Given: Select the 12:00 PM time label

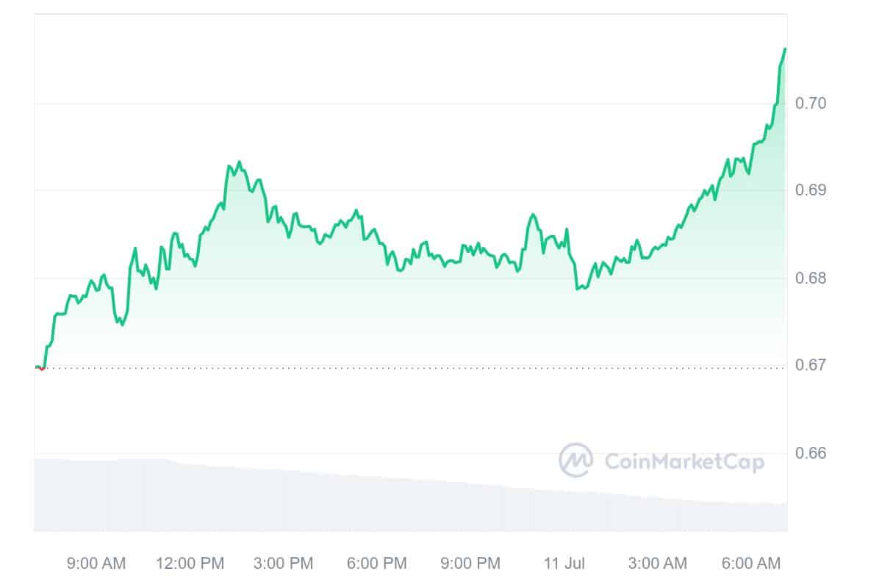Looking at the screenshot, I should pyautogui.click(x=190, y=564).
